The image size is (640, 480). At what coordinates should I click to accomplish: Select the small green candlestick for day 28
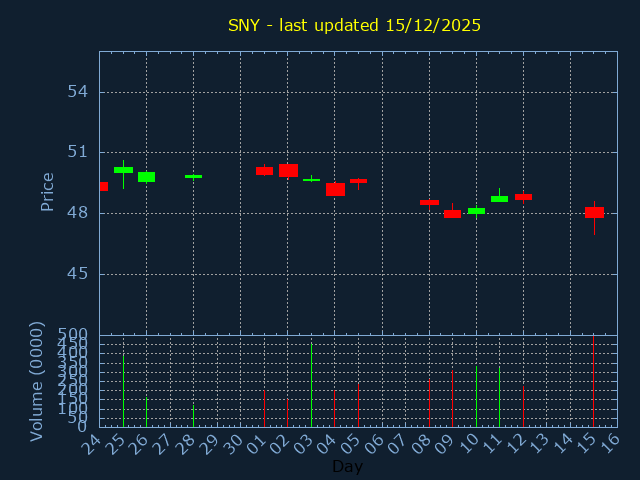pyautogui.click(x=193, y=176)
